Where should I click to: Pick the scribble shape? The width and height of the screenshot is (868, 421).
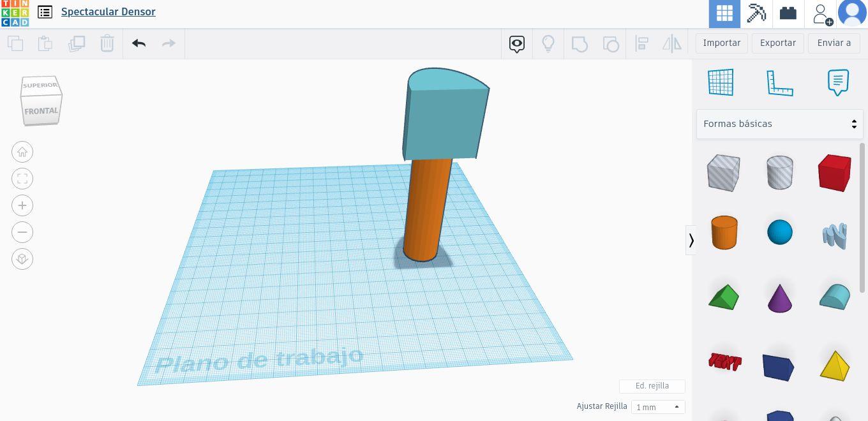pyautogui.click(x=835, y=235)
